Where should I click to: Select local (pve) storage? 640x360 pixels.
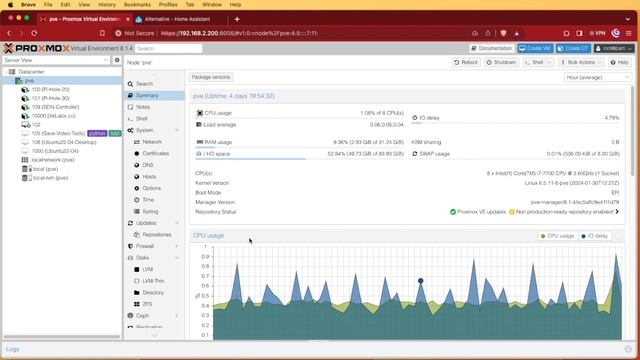click(45, 169)
